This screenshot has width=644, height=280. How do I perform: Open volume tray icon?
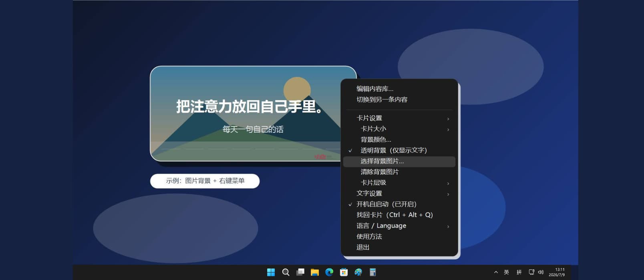tap(541, 272)
